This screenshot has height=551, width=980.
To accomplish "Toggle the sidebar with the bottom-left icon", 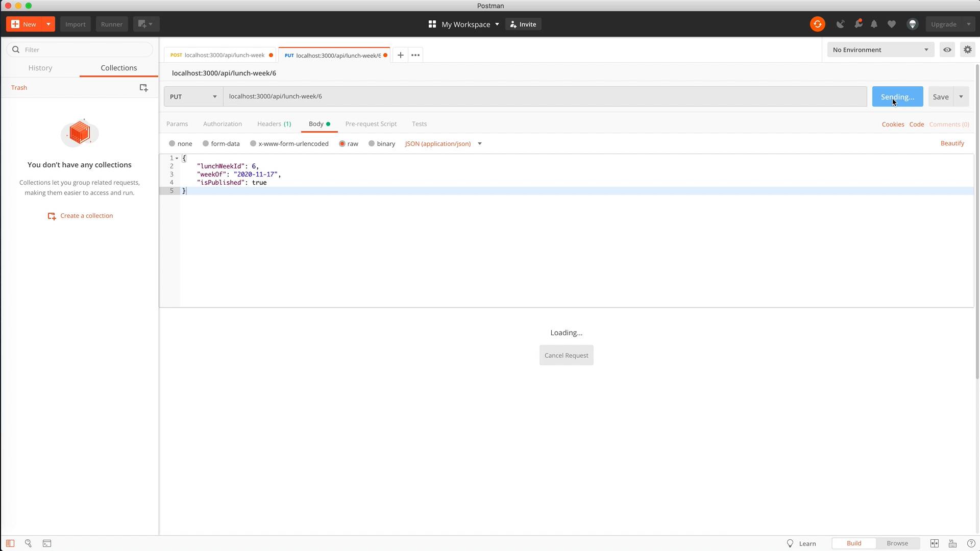I will tap(9, 543).
